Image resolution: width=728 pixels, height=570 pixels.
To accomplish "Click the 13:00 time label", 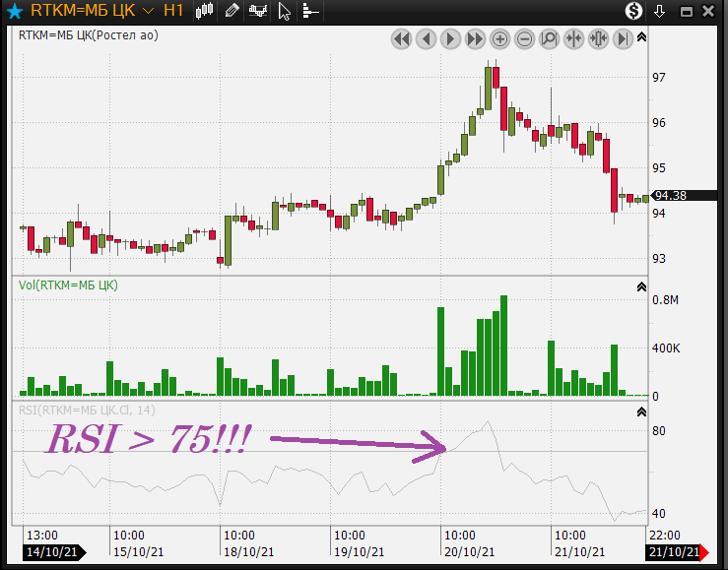I will coord(42,536).
